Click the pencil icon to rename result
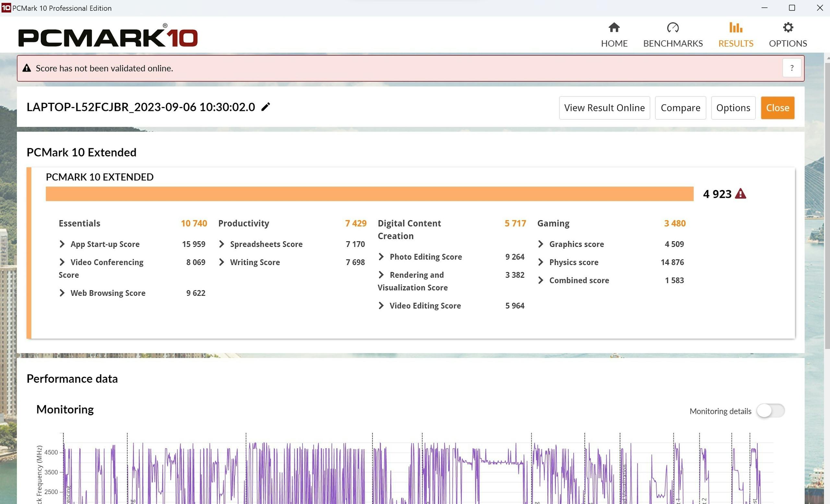830x504 pixels. coord(266,107)
